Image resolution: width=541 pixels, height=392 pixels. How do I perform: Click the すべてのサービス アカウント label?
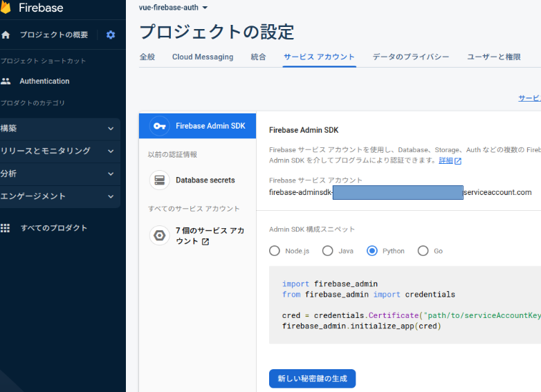194,209
